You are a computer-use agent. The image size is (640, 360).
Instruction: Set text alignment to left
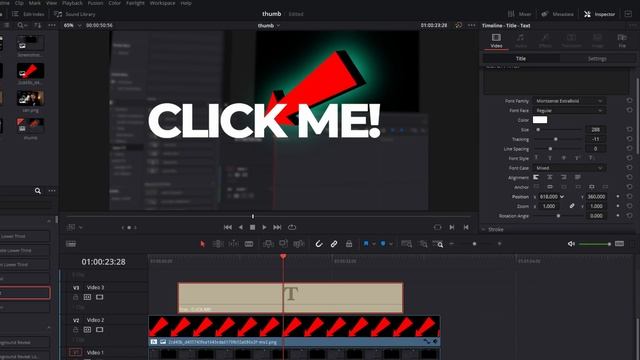point(536,177)
